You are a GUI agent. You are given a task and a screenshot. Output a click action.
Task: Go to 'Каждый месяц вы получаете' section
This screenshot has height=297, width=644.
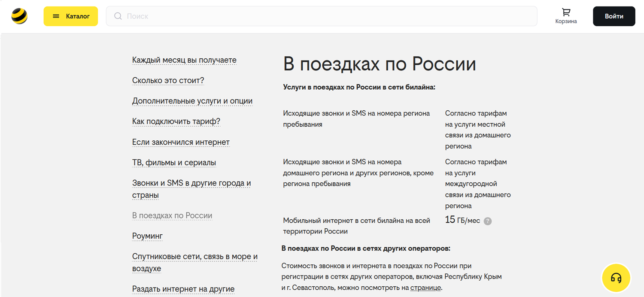tap(184, 60)
